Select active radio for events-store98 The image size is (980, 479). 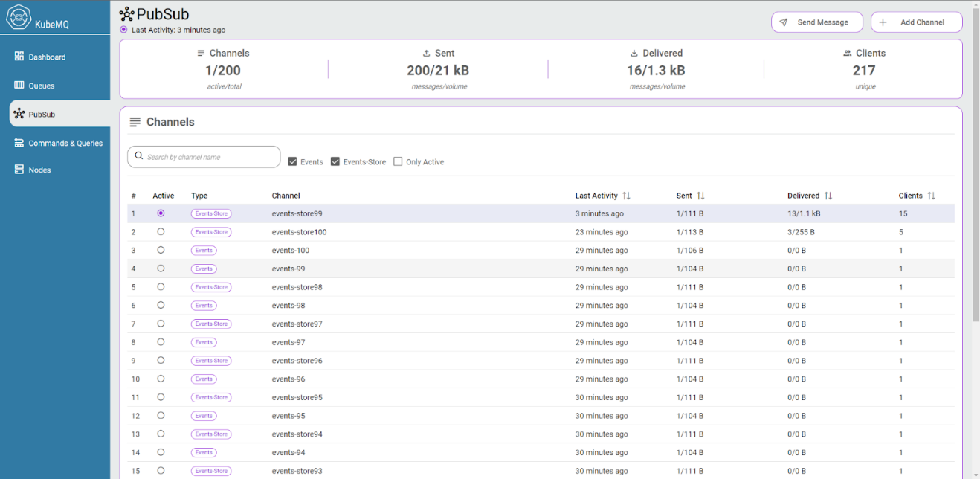pyautogui.click(x=161, y=287)
